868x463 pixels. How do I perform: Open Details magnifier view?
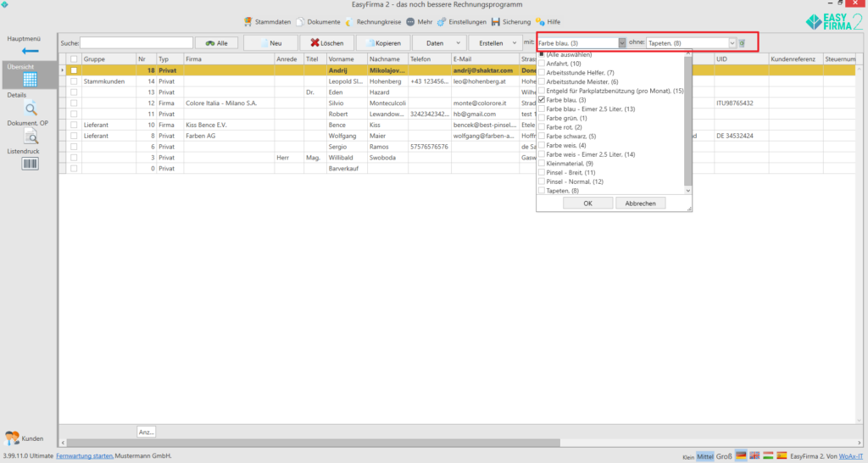point(31,109)
